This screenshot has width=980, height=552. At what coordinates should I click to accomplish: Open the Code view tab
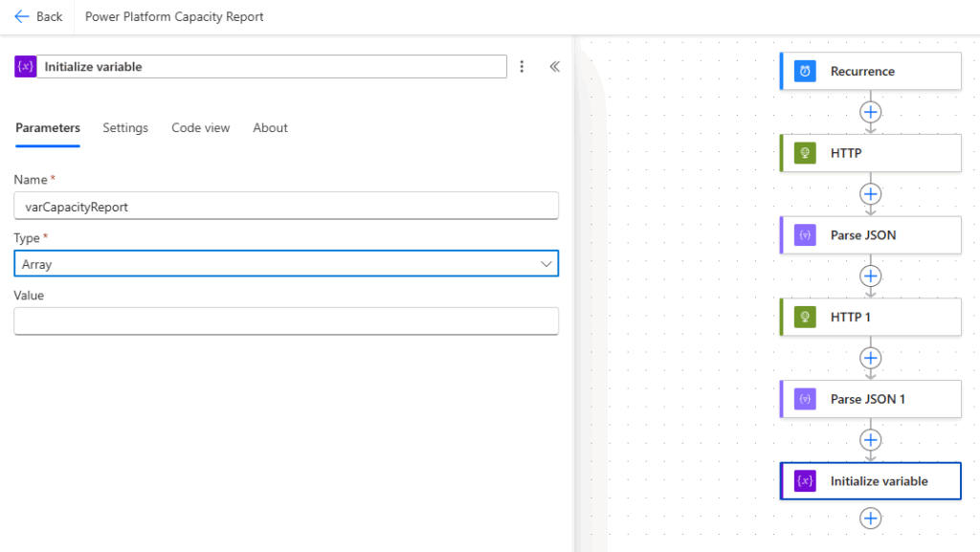pyautogui.click(x=200, y=128)
